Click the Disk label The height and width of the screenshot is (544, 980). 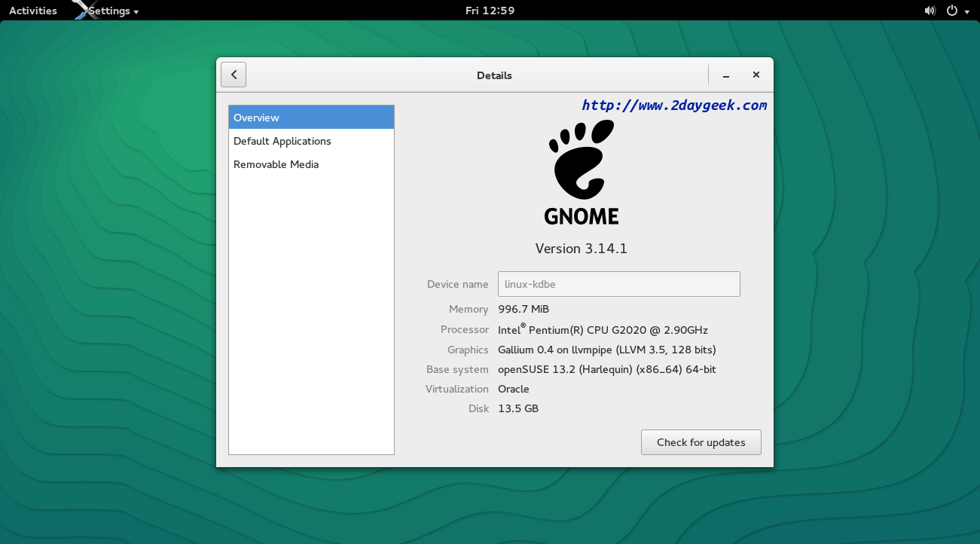coord(478,408)
